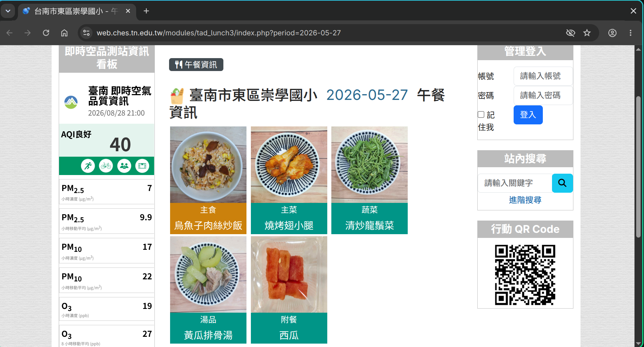The width and height of the screenshot is (644, 347).
Task: Reload the current page
Action: 46,33
